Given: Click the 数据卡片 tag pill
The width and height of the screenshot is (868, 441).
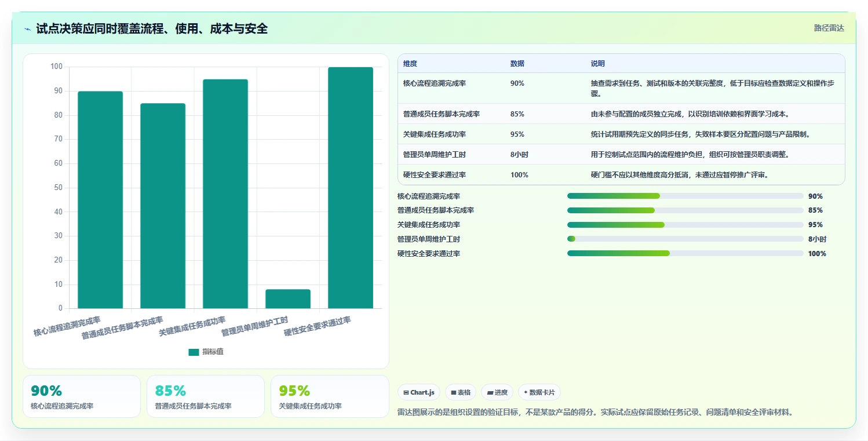Looking at the screenshot, I should point(539,392).
